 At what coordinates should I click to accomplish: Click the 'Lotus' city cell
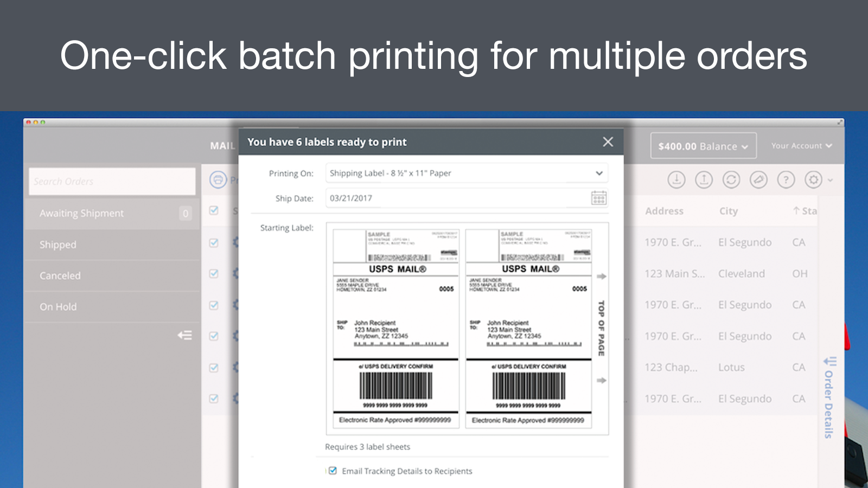click(x=731, y=367)
